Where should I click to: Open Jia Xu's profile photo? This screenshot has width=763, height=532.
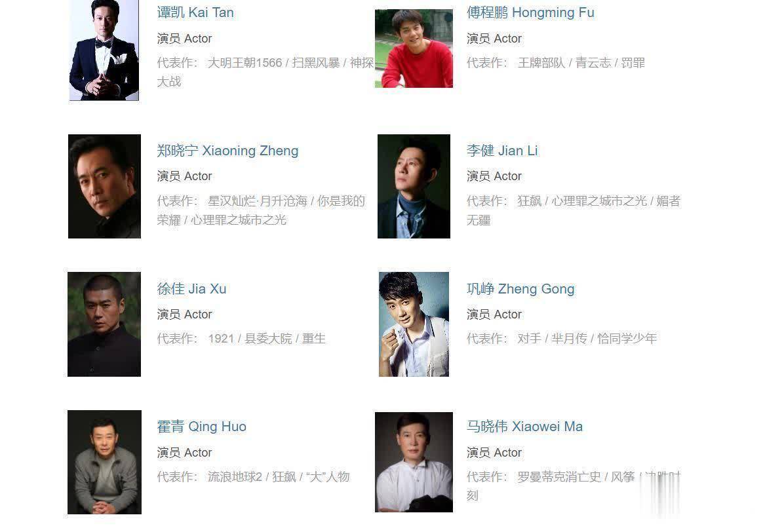click(104, 324)
